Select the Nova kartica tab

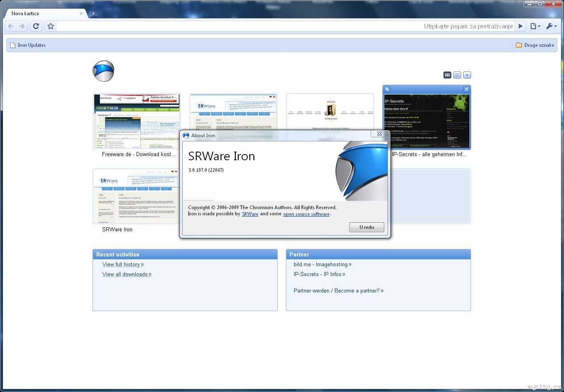click(44, 14)
